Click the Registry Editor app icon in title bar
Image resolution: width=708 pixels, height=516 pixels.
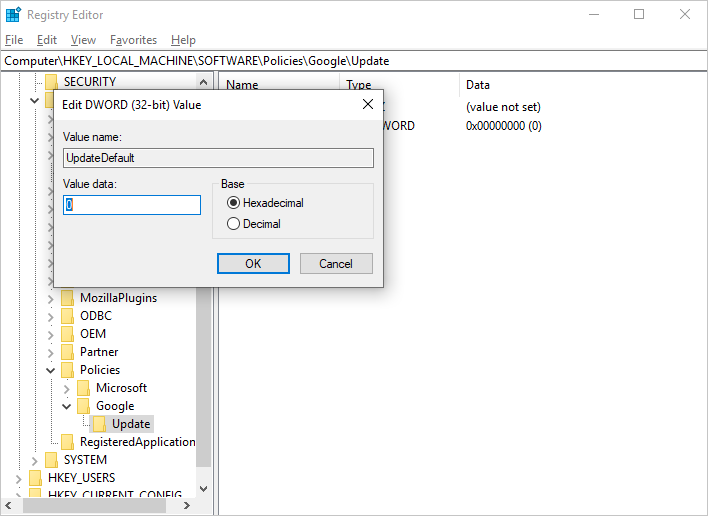(13, 15)
